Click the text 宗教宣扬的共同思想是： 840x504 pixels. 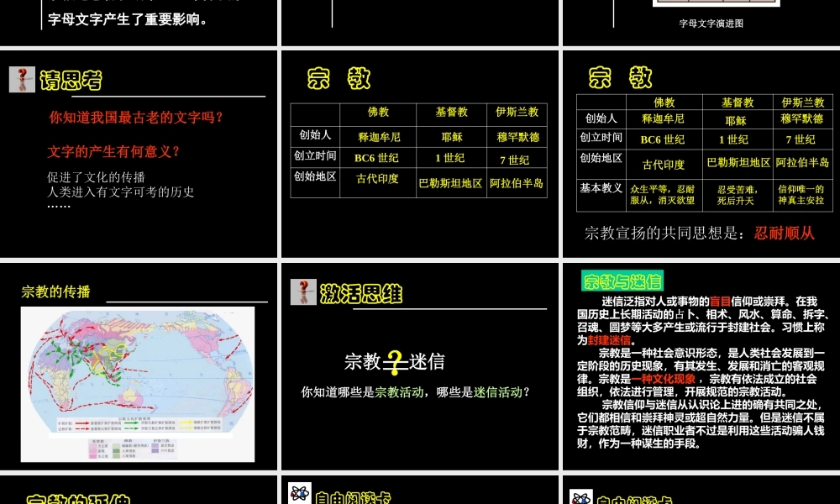664,233
